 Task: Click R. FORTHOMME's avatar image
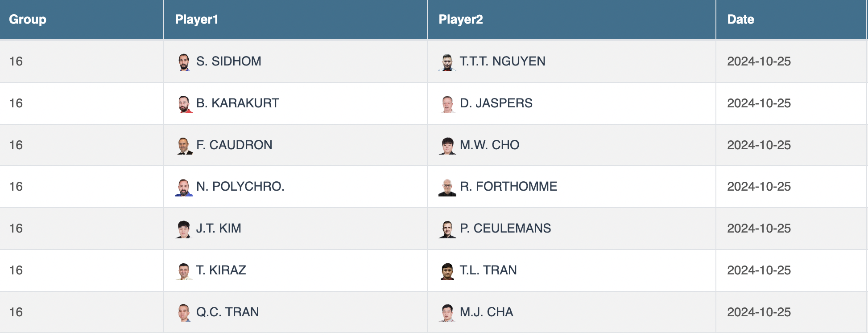point(447,187)
